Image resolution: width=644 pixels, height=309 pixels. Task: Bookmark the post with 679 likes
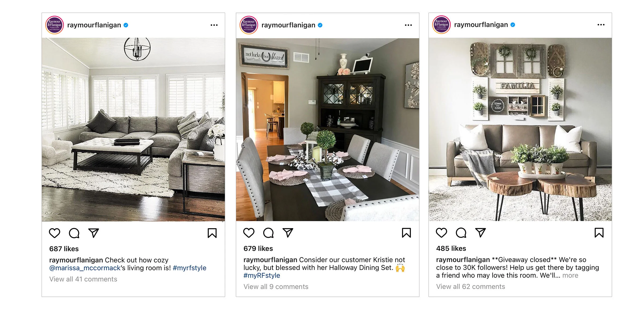click(407, 233)
